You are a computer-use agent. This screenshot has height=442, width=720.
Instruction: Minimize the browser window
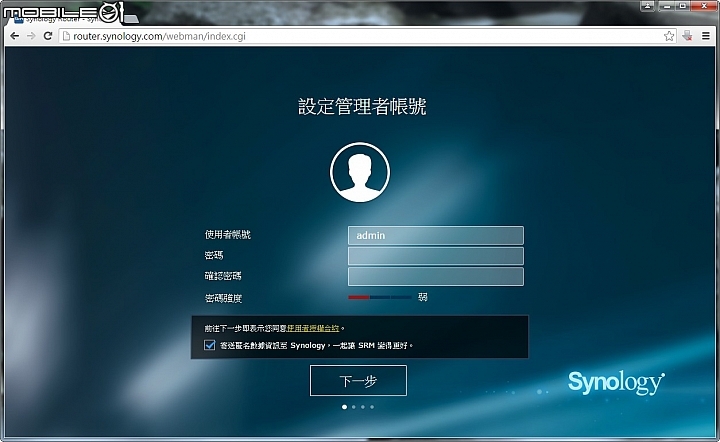tap(667, 6)
